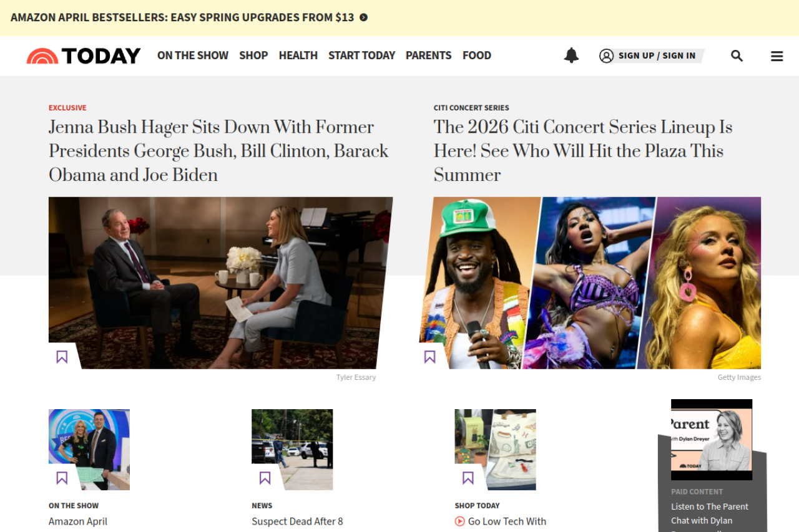Bookmark the Citi Concert Series story
The height and width of the screenshot is (532, 799).
[x=429, y=357]
